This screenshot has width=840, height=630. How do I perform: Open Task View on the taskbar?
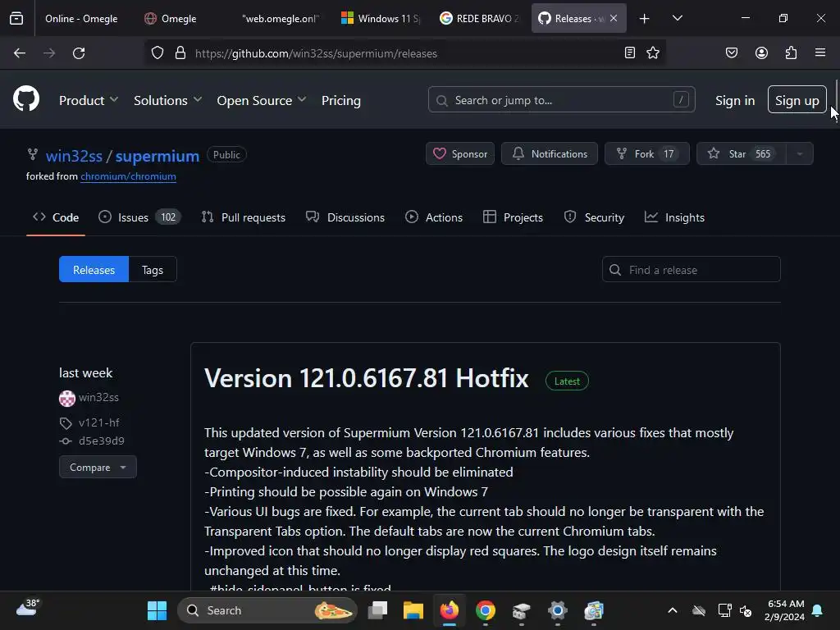click(x=377, y=610)
